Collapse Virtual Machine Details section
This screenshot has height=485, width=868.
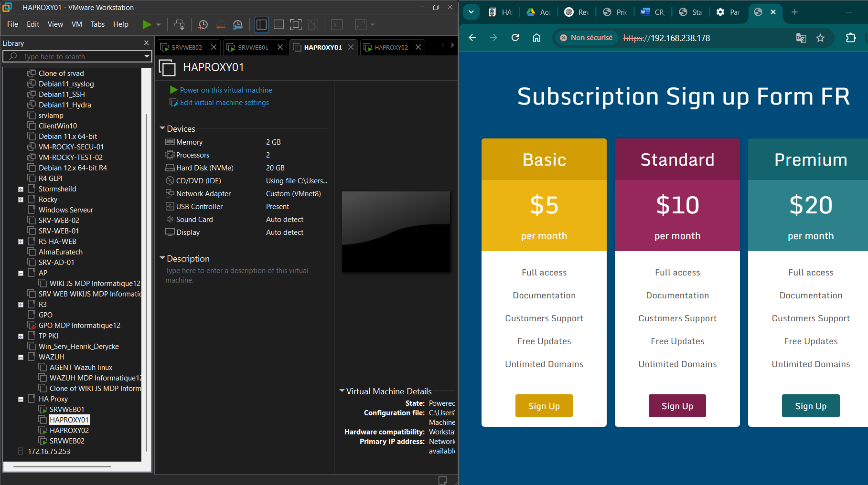342,391
